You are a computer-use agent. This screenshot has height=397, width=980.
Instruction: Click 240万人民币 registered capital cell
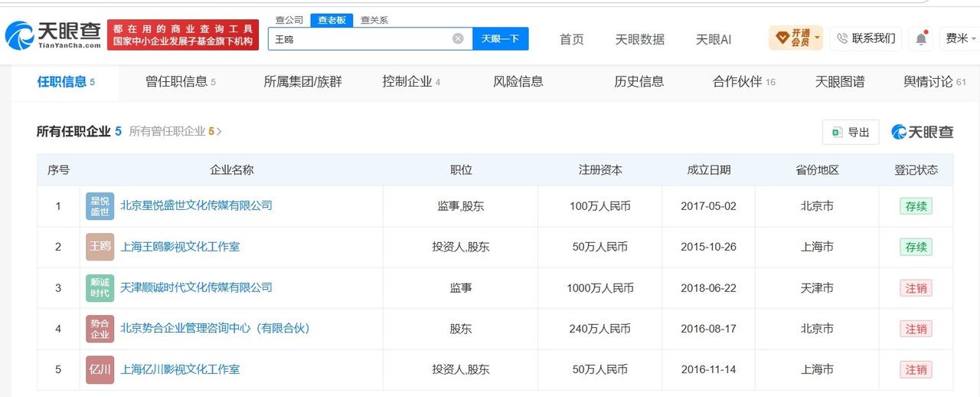coord(600,329)
